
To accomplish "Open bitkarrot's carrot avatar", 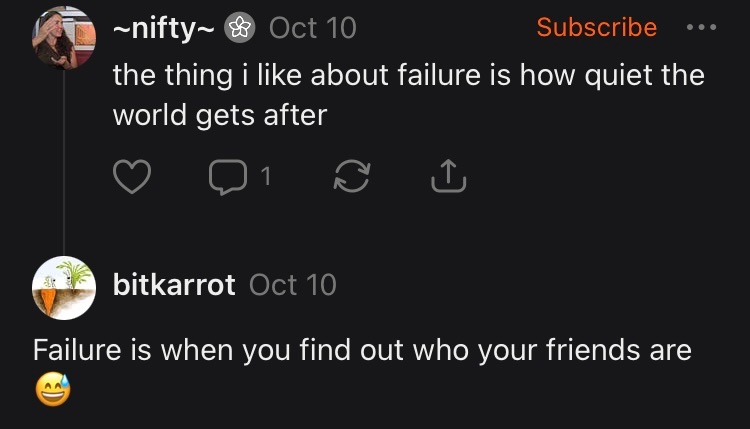I will pos(63,287).
